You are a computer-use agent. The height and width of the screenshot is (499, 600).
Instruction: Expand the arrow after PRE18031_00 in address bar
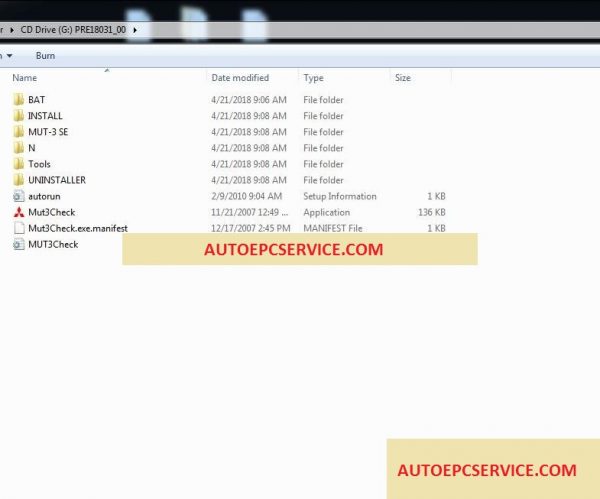(135, 30)
